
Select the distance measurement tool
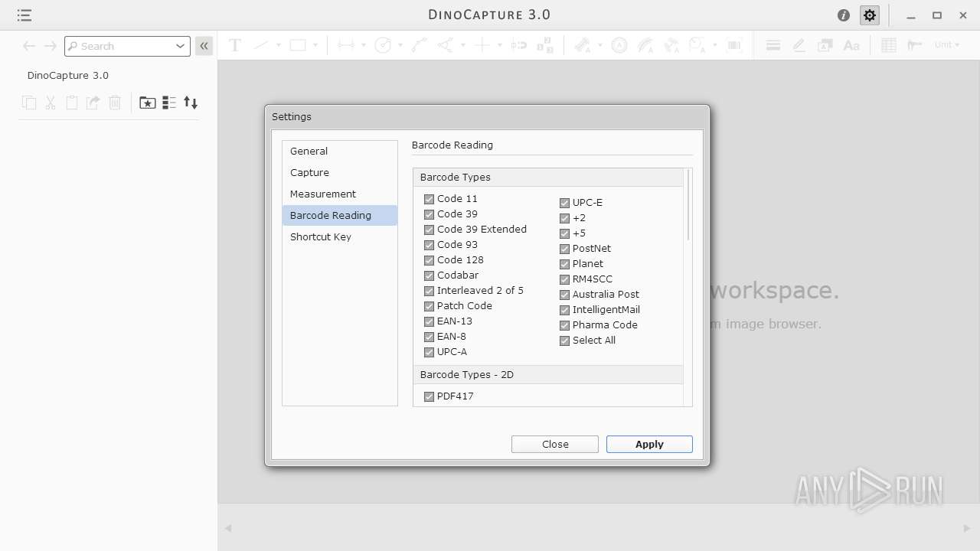(346, 45)
